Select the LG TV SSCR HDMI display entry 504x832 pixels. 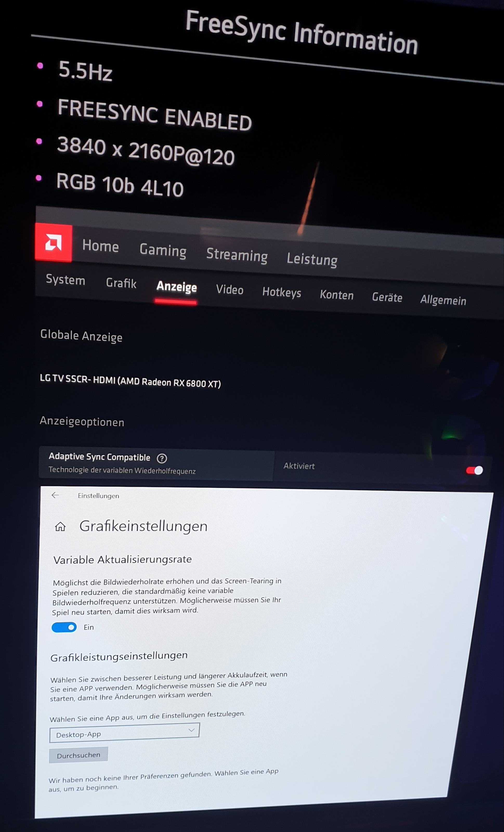point(130,381)
